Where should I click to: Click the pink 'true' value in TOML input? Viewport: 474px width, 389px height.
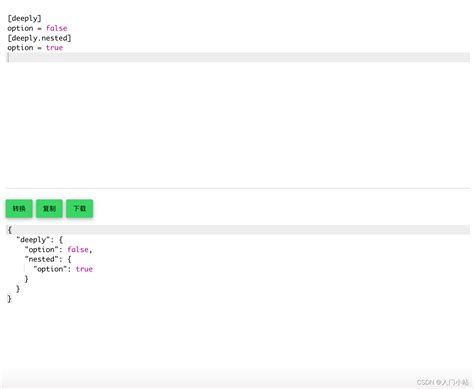point(54,47)
